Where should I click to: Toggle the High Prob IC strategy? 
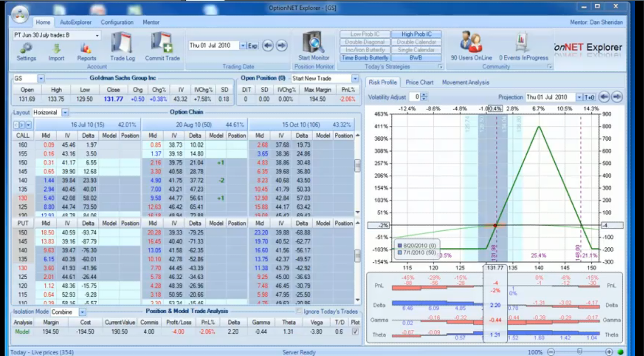pyautogui.click(x=416, y=34)
